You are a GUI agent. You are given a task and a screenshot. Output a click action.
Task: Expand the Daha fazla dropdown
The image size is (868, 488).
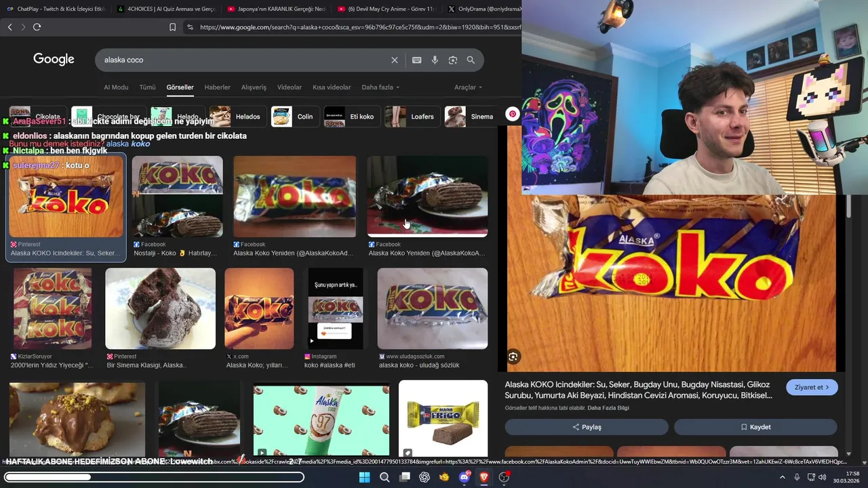pyautogui.click(x=380, y=87)
